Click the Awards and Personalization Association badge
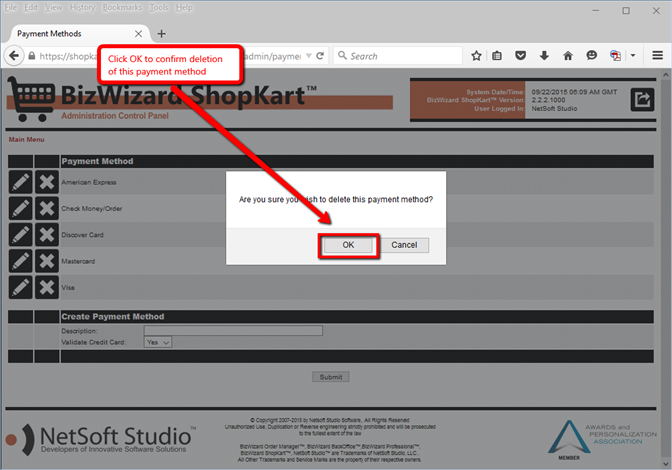 coord(601,440)
